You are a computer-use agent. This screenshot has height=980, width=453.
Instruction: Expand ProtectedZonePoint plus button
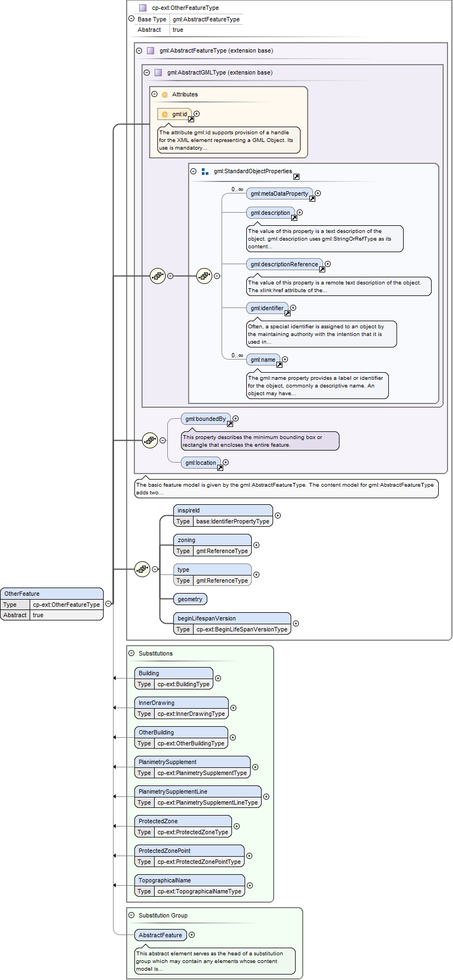[x=250, y=856]
